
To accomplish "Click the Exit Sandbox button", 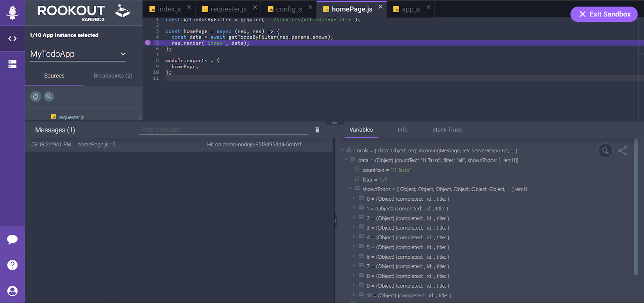I will click(604, 14).
